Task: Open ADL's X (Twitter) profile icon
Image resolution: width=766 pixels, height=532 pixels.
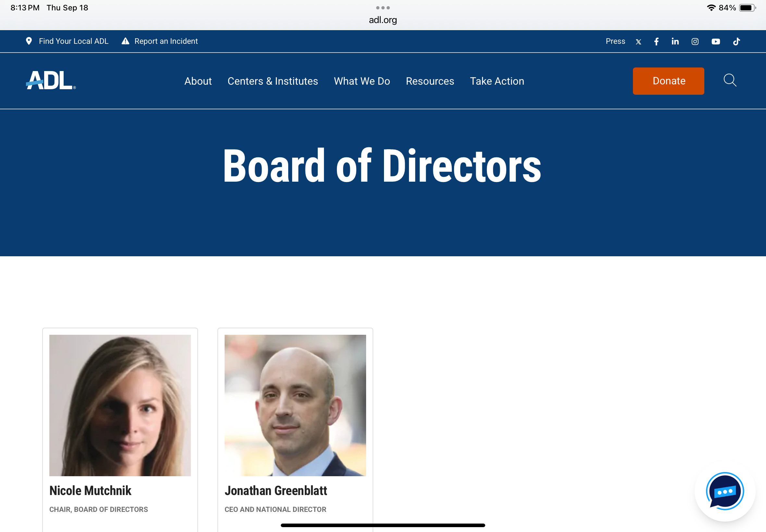Action: (638, 42)
